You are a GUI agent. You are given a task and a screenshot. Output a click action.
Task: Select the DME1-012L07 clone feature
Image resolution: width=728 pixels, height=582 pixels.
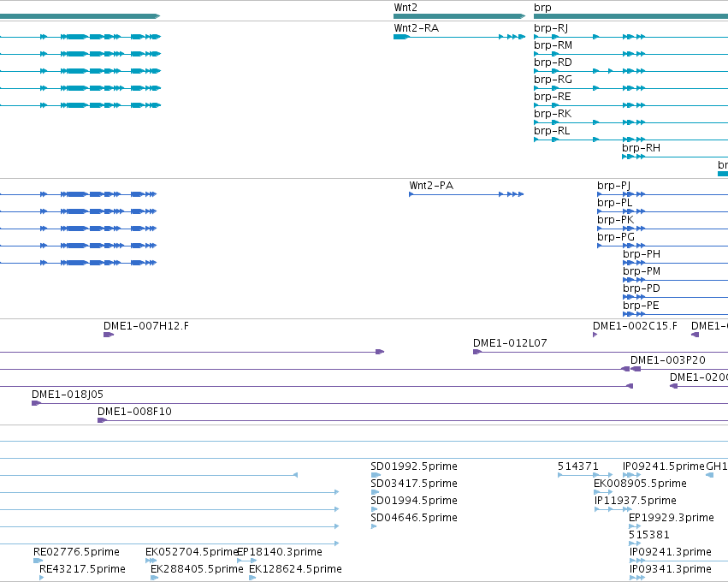click(x=601, y=352)
